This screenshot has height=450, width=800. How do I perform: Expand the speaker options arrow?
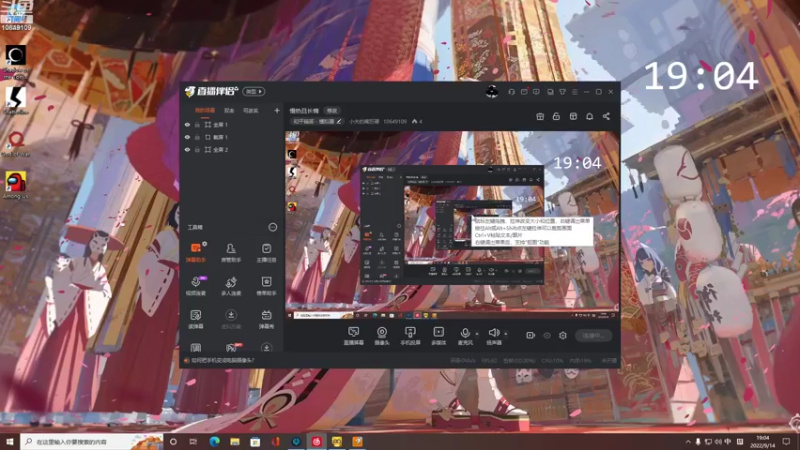pyautogui.click(x=506, y=334)
